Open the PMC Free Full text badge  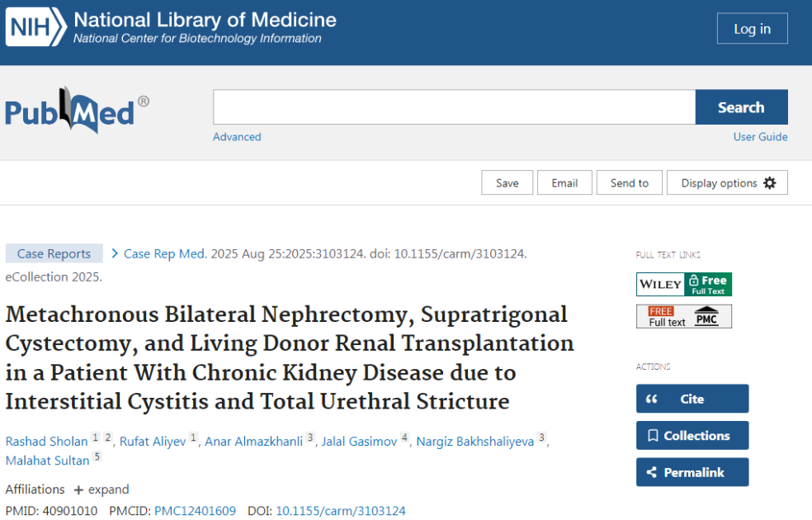tap(683, 316)
